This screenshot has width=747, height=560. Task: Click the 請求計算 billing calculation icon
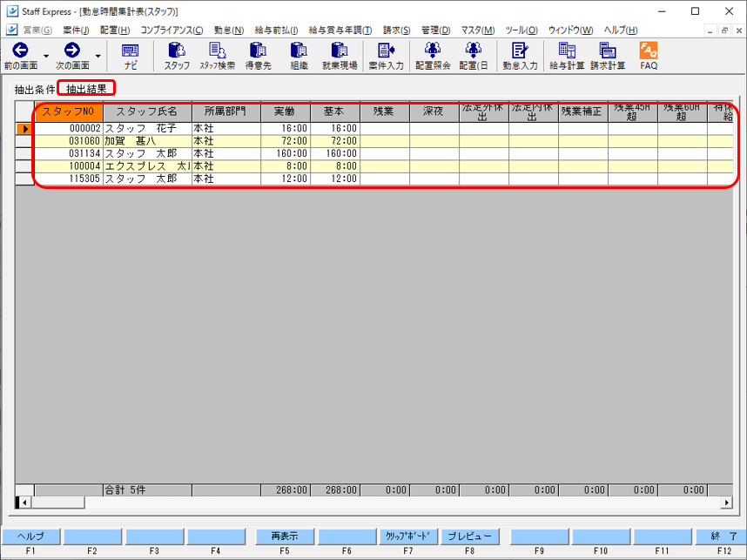[x=608, y=56]
